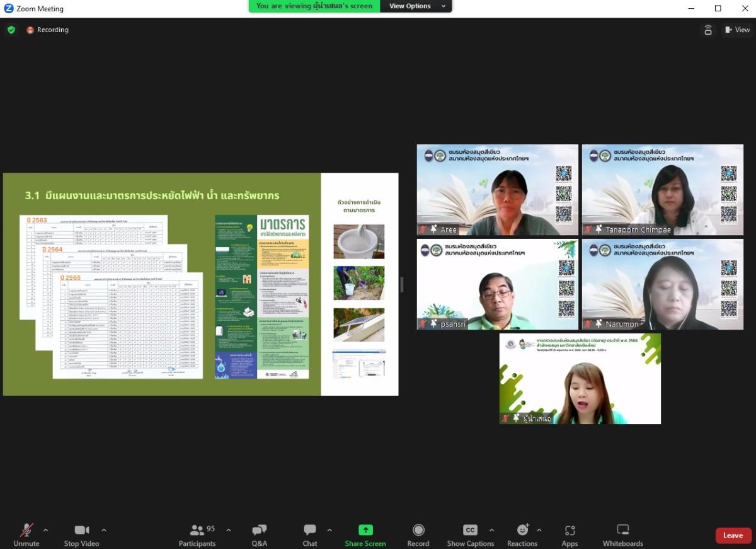Unmute the microphone
The image size is (756, 549).
[x=26, y=535]
